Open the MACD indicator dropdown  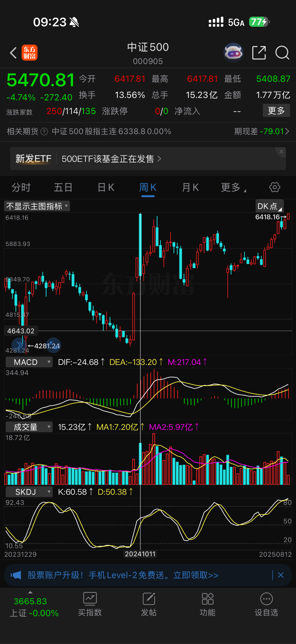pos(29,362)
